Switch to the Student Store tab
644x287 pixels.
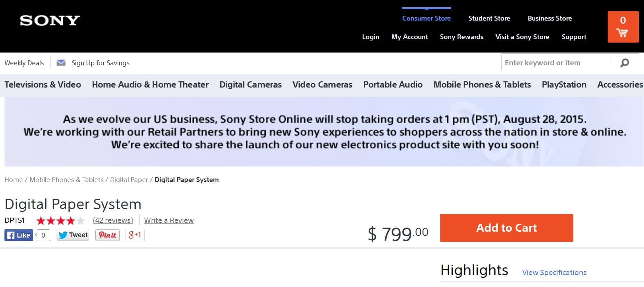tap(489, 19)
